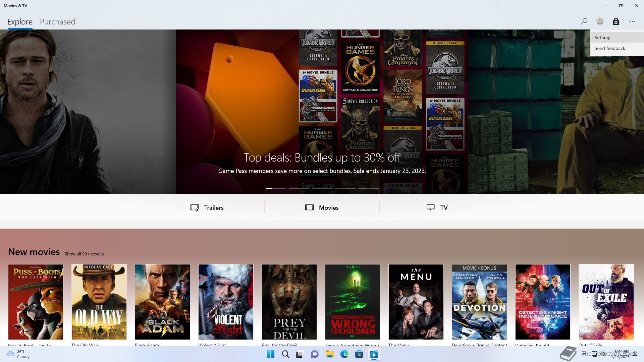This screenshot has width=644, height=362.
Task: Open the Violent Night movie poster
Action: pyautogui.click(x=226, y=302)
